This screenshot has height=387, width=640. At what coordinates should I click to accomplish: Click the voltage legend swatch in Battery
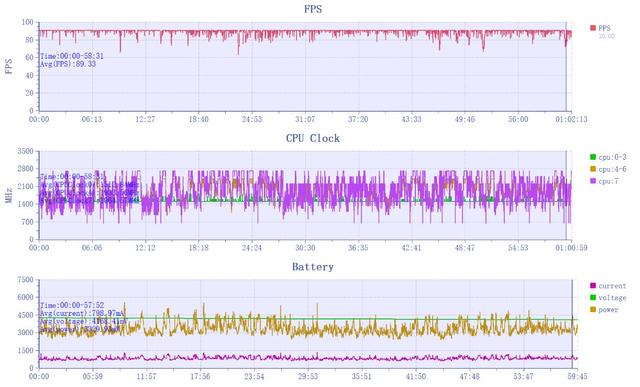[593, 298]
